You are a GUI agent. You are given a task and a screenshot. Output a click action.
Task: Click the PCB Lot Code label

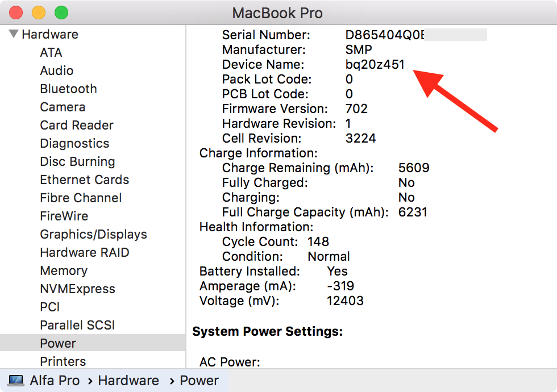pos(265,94)
